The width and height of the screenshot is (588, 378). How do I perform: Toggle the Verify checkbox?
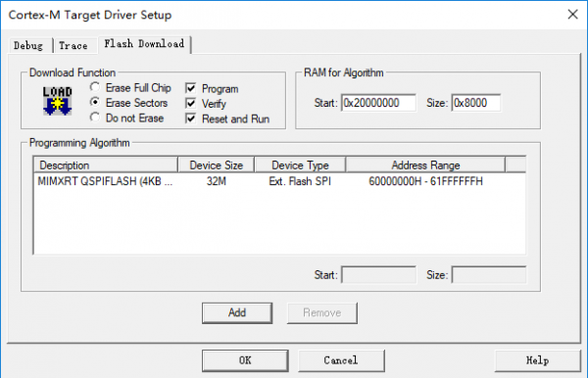191,103
